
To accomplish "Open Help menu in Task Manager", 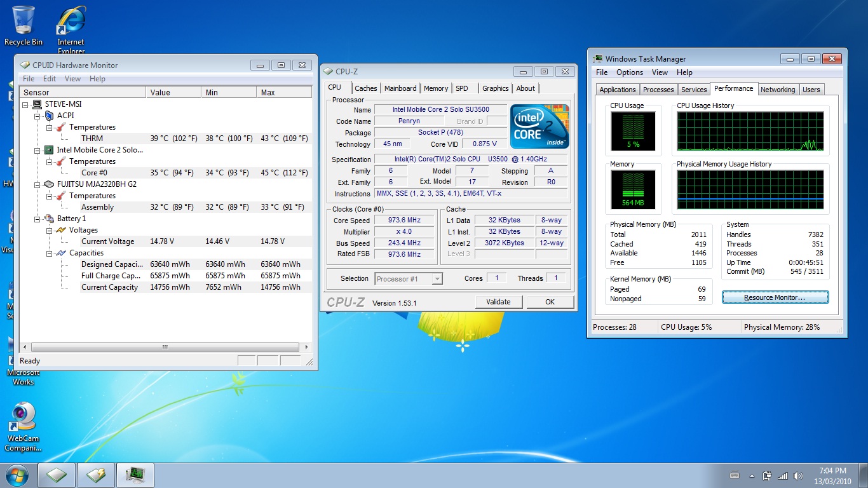I will point(684,72).
